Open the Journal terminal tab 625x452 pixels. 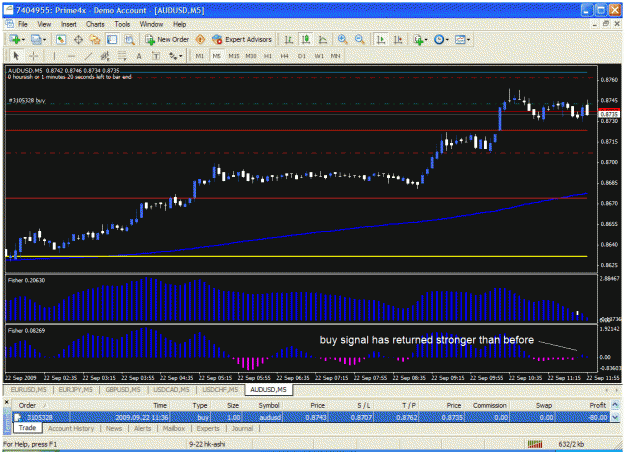point(242,428)
